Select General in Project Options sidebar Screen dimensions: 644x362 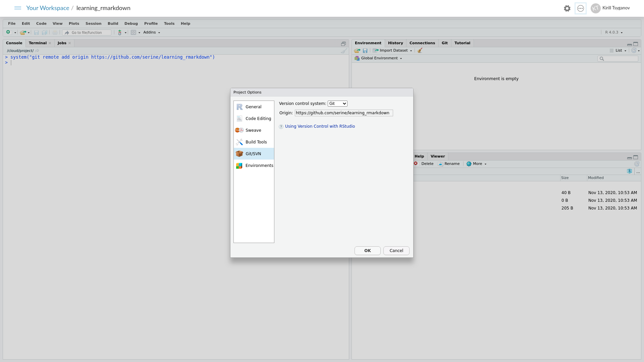[x=254, y=107]
